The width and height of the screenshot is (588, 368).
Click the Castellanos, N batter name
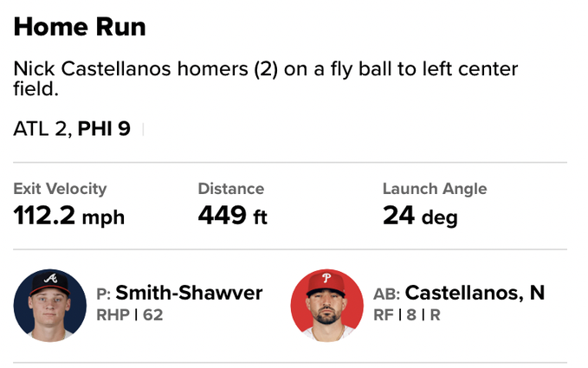[475, 293]
